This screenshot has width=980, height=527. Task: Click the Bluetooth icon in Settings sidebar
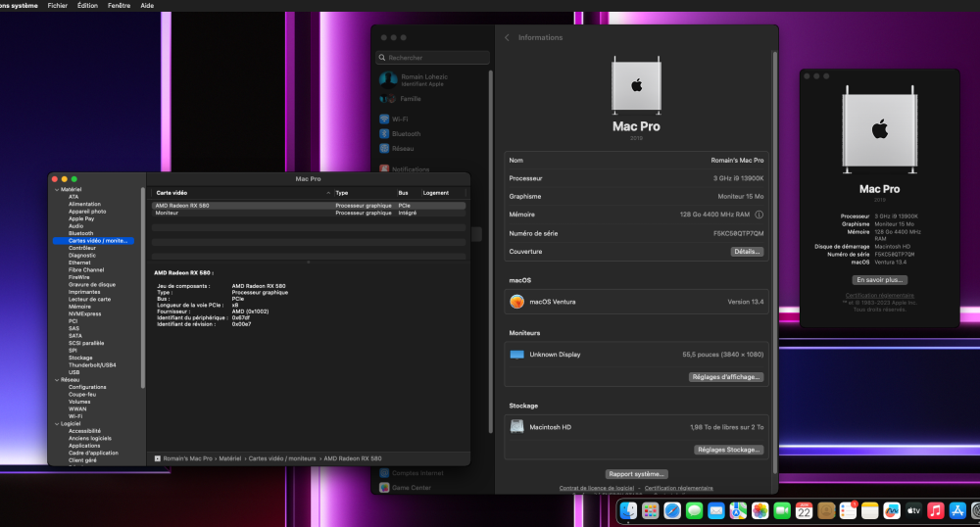coord(384,133)
